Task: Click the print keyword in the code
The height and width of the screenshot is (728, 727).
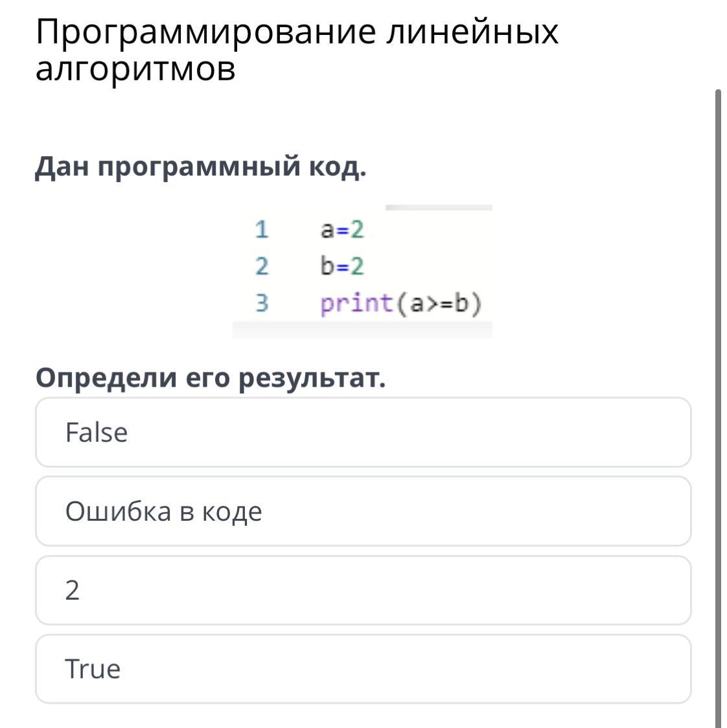Action: pyautogui.click(x=357, y=303)
